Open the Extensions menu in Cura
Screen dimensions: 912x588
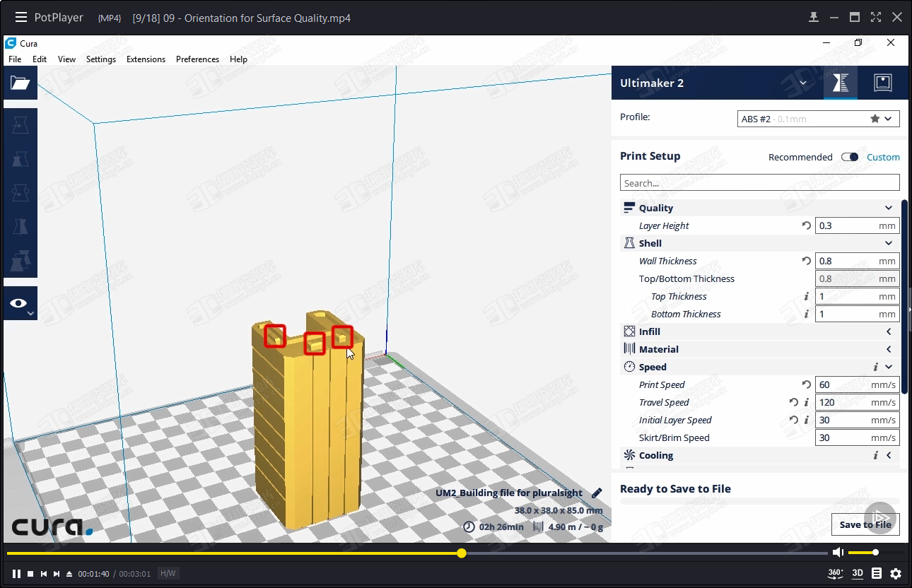pos(146,59)
